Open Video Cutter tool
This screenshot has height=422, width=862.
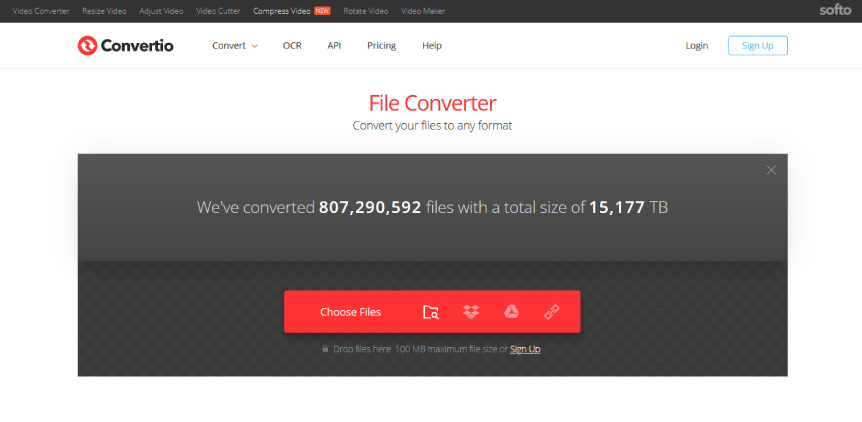click(x=218, y=11)
